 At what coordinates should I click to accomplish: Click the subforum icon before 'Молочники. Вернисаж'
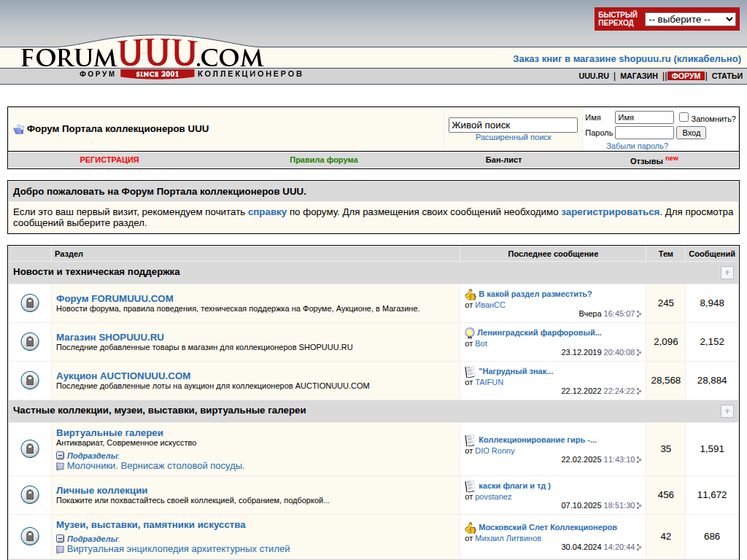pyautogui.click(x=61, y=466)
